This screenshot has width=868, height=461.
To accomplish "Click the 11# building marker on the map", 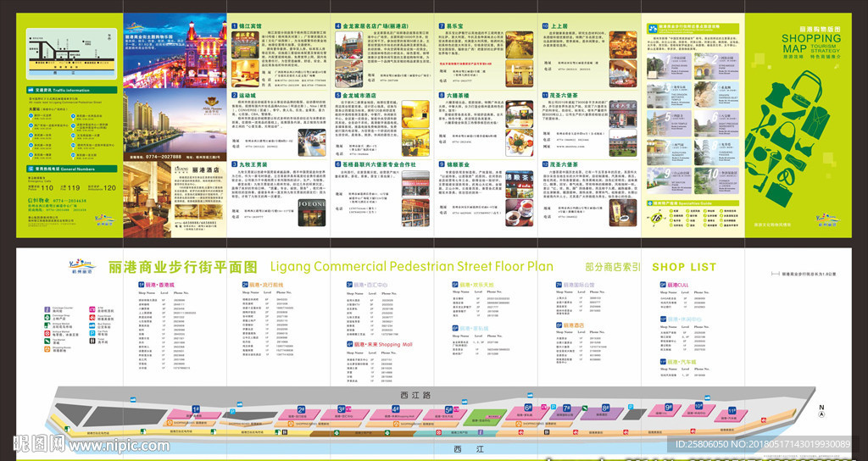I will (x=732, y=411).
